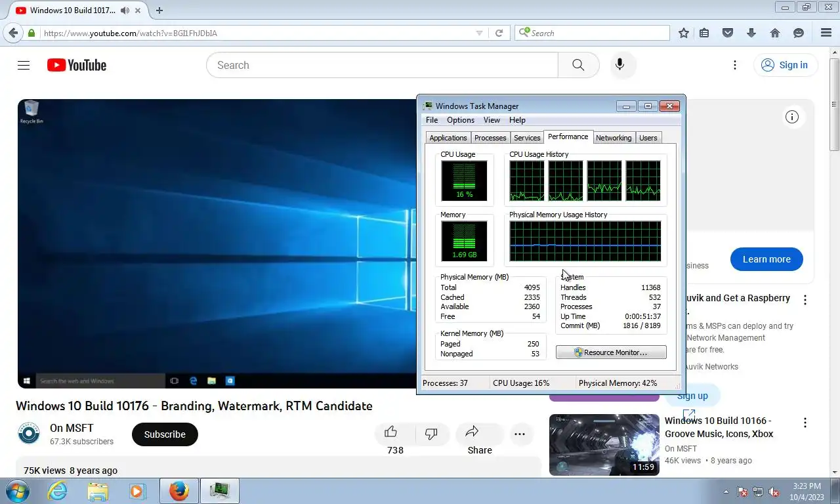This screenshot has height=504, width=840.
Task: Bookmark this page with the star
Action: [684, 33]
